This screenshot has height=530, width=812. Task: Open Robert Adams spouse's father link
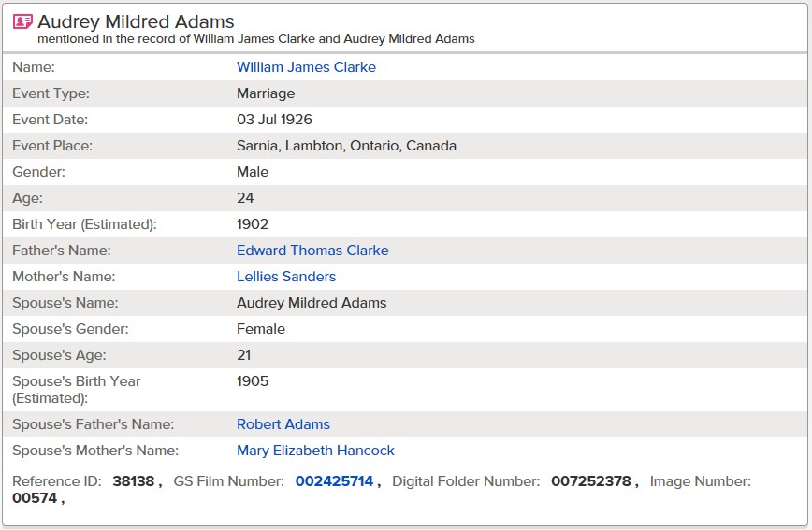283,424
